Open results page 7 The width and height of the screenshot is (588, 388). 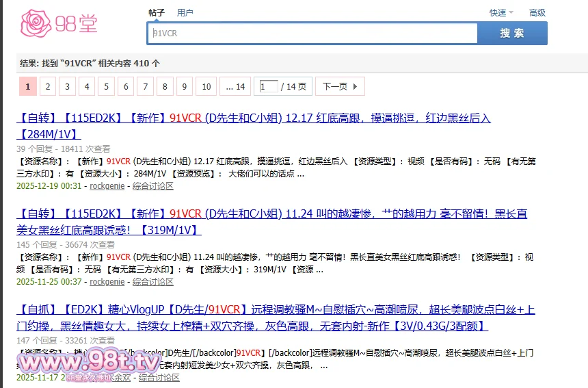[x=145, y=86]
